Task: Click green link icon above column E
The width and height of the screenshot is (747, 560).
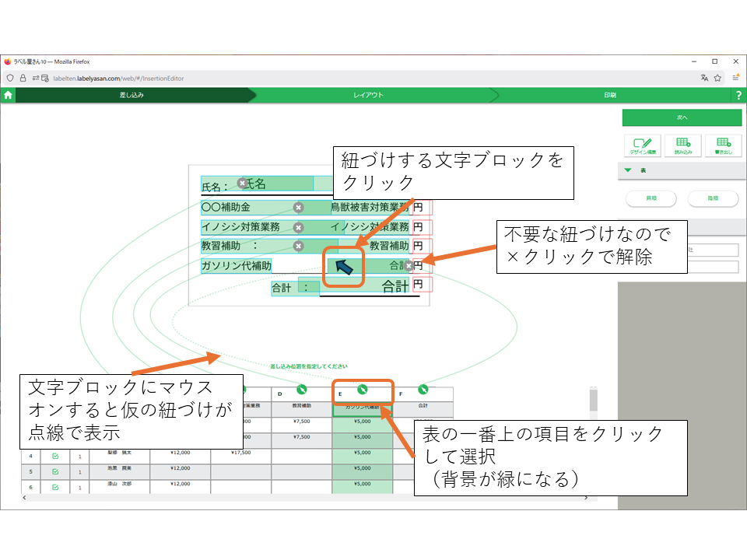Action: [362, 390]
